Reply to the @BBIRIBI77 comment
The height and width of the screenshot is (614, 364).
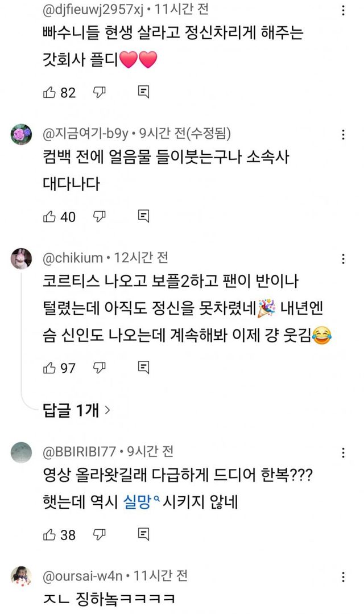(144, 534)
